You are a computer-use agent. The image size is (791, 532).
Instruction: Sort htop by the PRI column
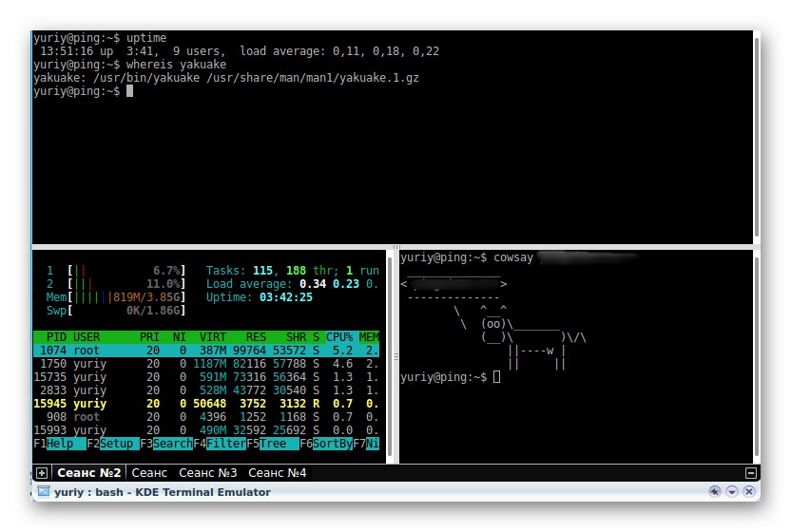pos(149,337)
